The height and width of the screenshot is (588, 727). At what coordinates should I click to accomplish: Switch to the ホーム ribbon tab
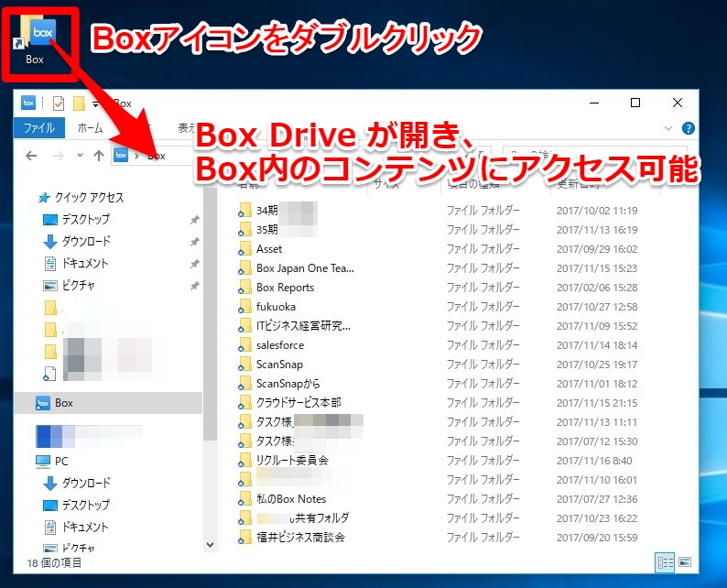pyautogui.click(x=90, y=128)
